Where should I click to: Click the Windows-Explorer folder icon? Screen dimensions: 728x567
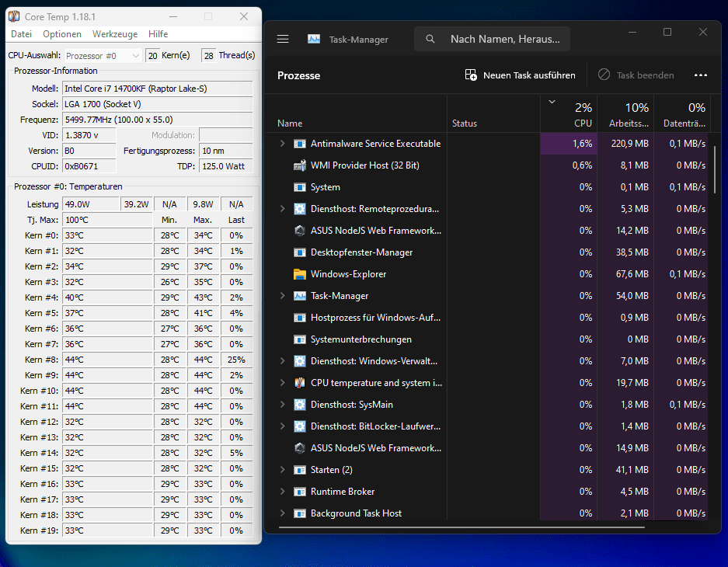tap(300, 274)
